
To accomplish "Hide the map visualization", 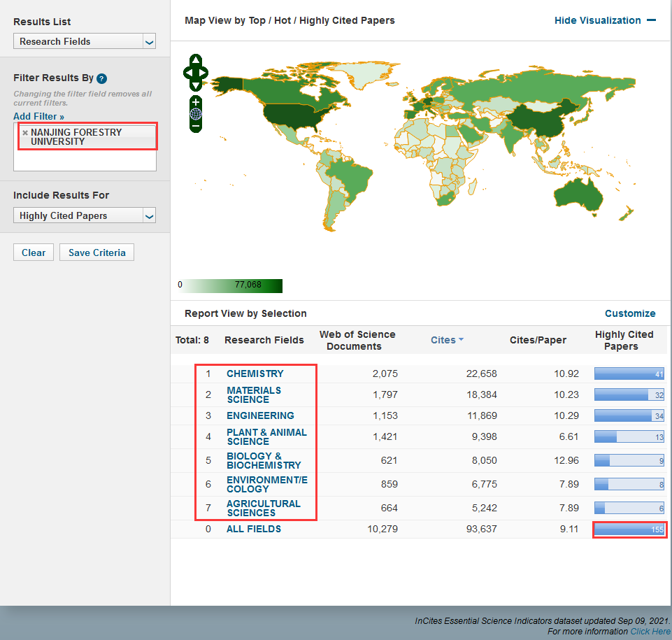I will coord(605,20).
